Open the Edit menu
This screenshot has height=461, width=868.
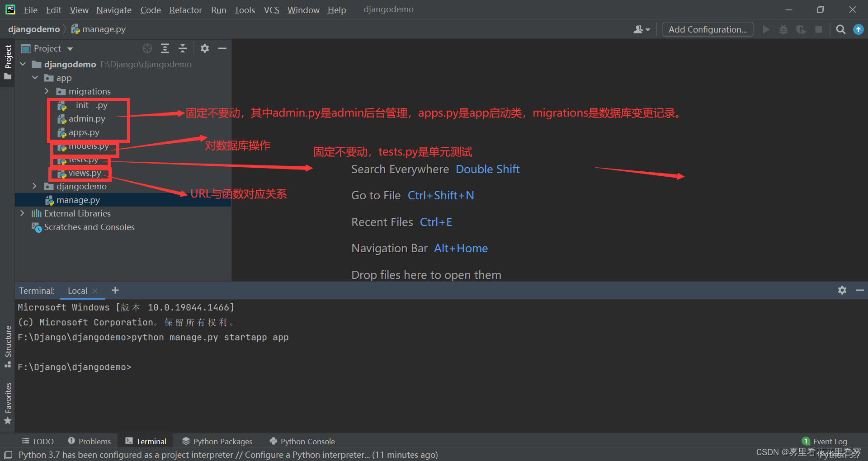[x=53, y=10]
